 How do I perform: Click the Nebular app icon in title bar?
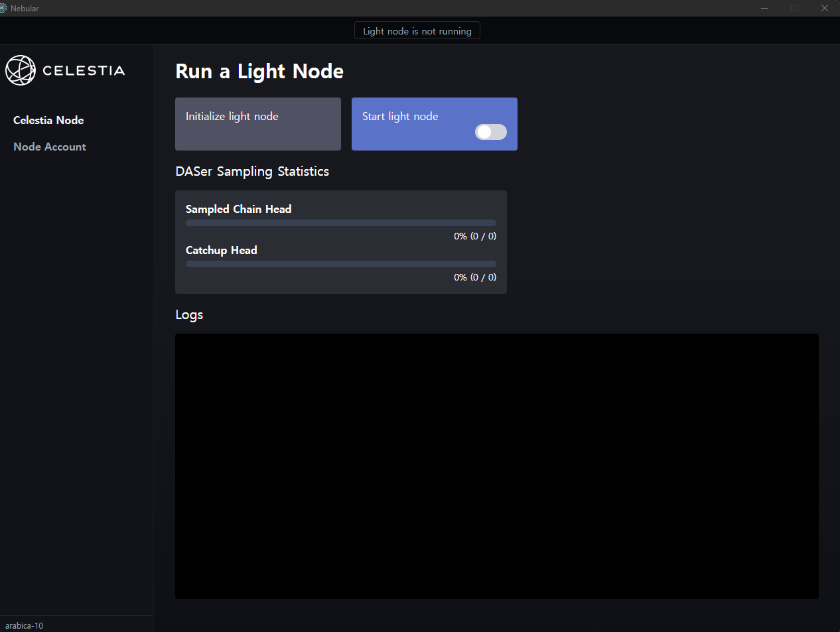click(3, 8)
